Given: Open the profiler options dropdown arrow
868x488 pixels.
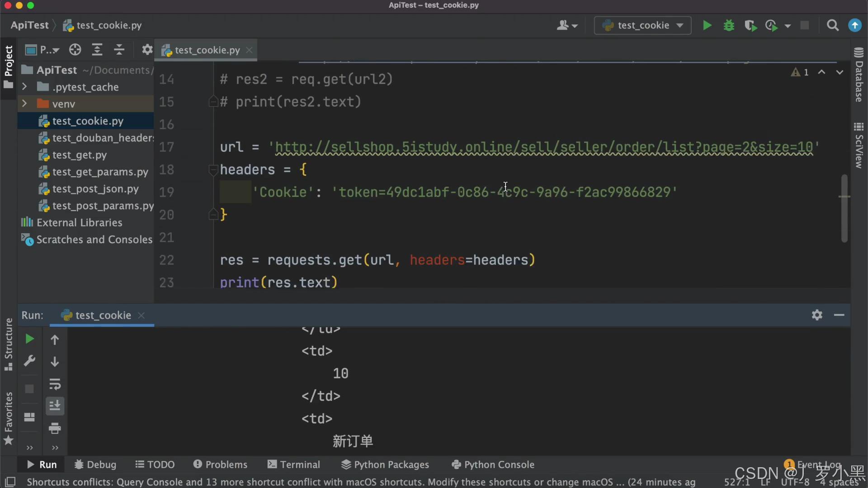Looking at the screenshot, I should pyautogui.click(x=788, y=26).
